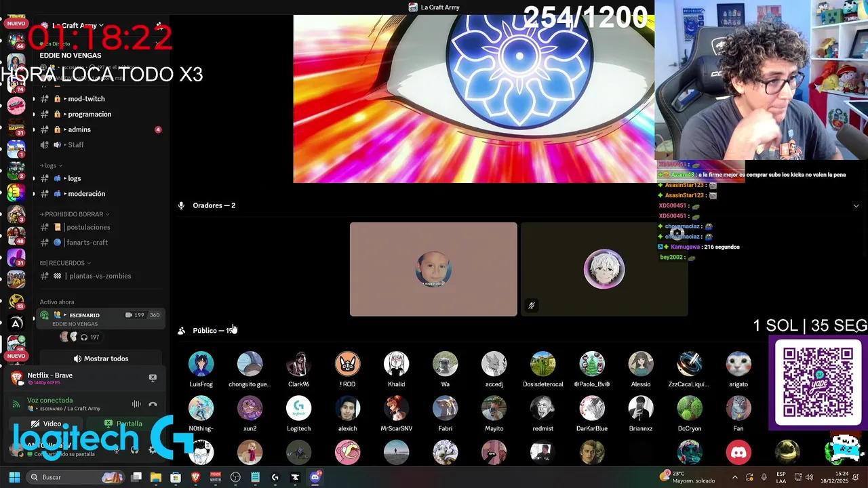Select the speaker tile with child avatar
Screen dimensions: 868x488
coord(433,269)
